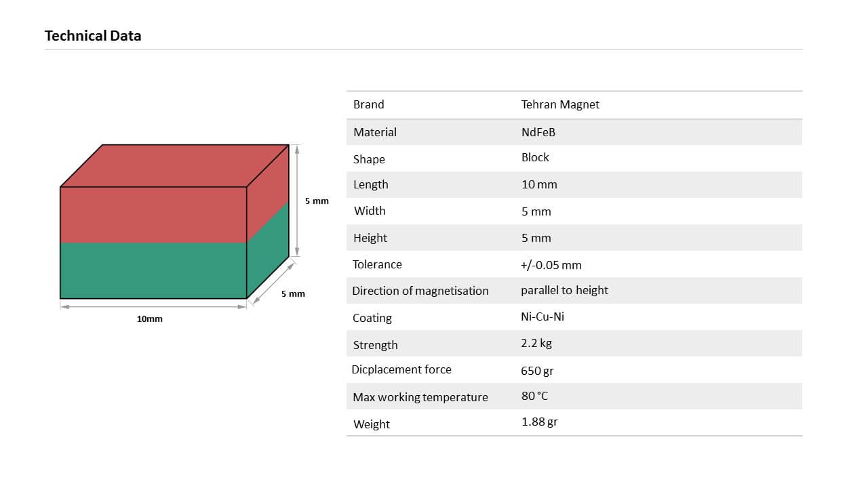Select the Max working temperature label
Screen dimensions: 868x488
[x=420, y=397]
